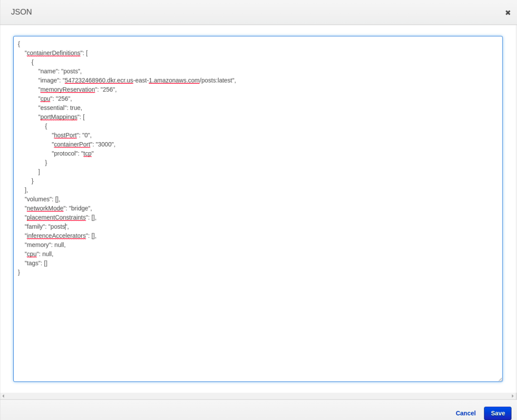Image resolution: width=517 pixels, height=420 pixels.
Task: Click the Cancel link
Action: coord(465,413)
